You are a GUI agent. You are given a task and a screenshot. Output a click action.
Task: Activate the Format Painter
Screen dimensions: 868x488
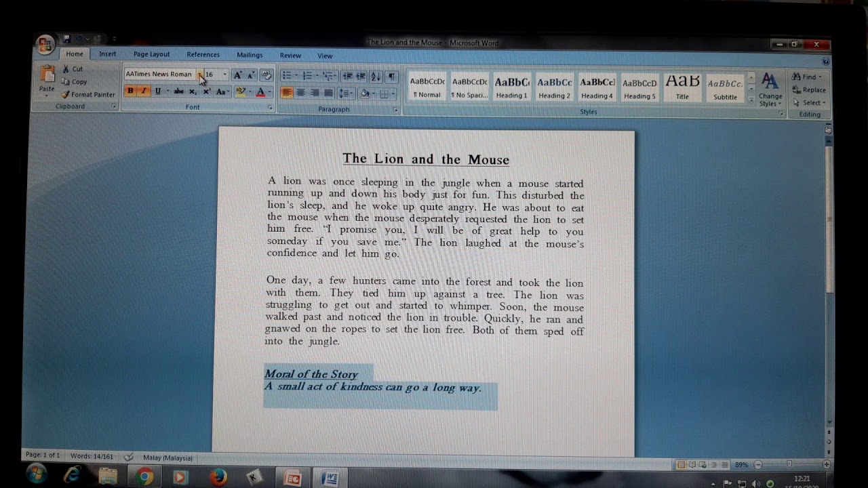click(88, 95)
